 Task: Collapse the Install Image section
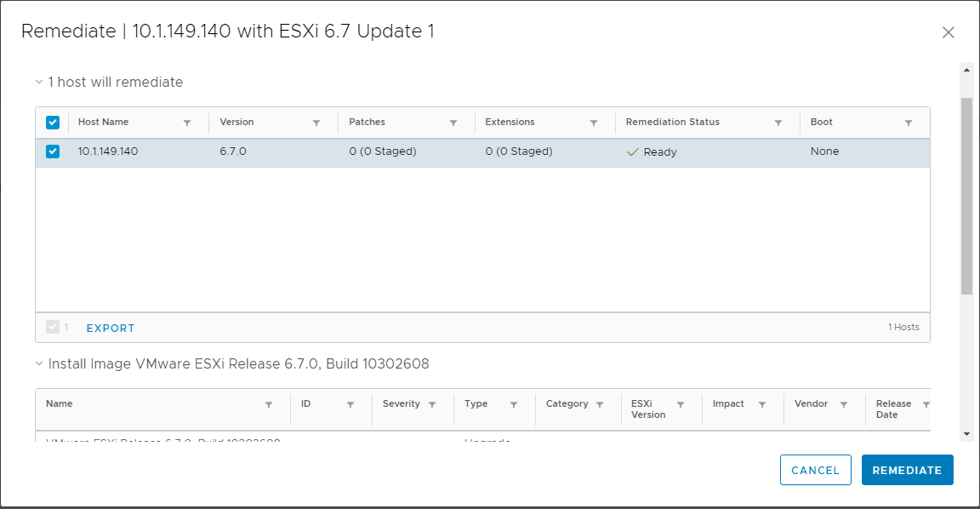tap(39, 363)
